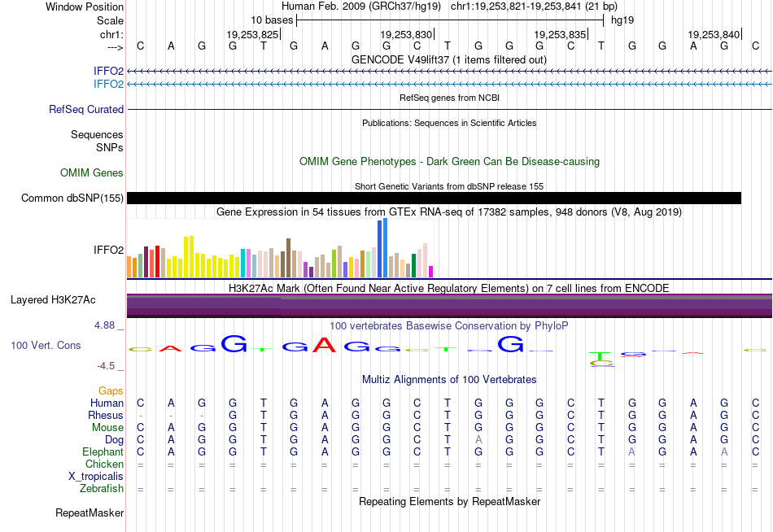Click the RefSeq Curated track label

86,110
